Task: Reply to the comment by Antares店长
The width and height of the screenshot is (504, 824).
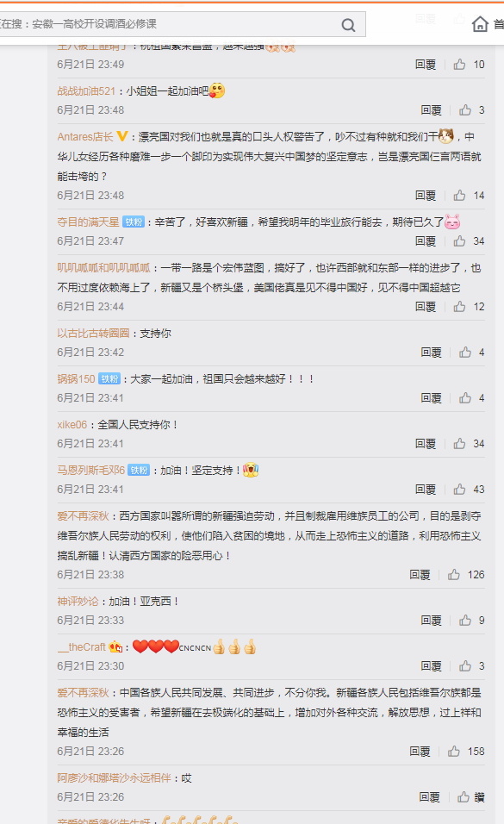Action: pos(425,196)
